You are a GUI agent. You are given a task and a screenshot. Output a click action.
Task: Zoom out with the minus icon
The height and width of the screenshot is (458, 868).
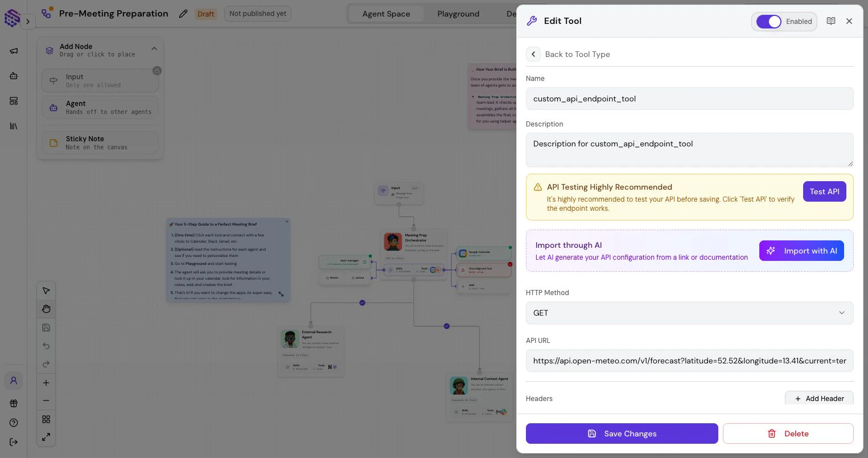pyautogui.click(x=46, y=400)
